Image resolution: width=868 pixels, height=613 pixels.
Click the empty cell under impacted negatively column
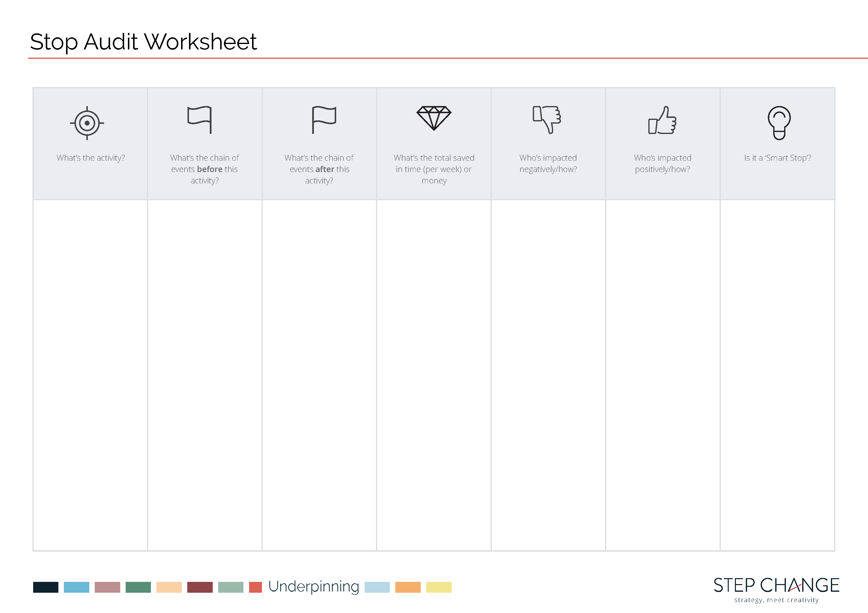pyautogui.click(x=548, y=375)
